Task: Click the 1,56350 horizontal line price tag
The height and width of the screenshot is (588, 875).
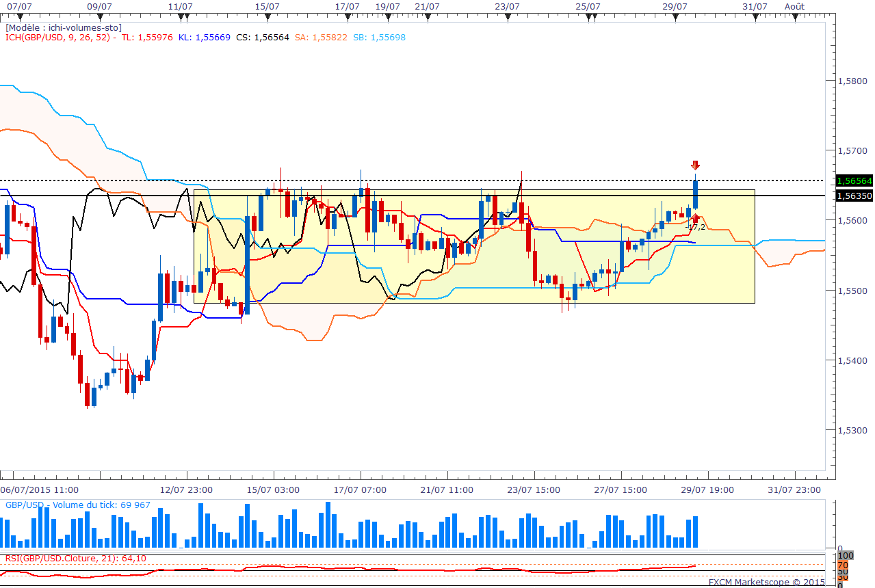Action: pyautogui.click(x=852, y=196)
